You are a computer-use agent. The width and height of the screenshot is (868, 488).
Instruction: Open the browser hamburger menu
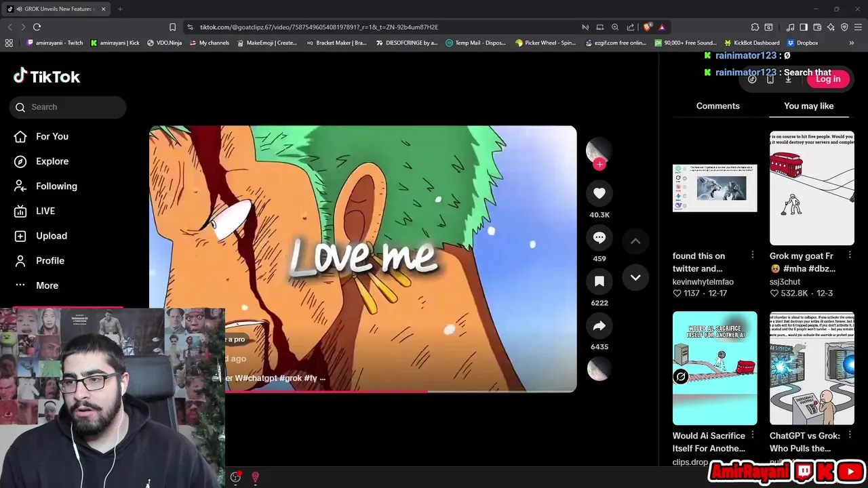click(859, 27)
